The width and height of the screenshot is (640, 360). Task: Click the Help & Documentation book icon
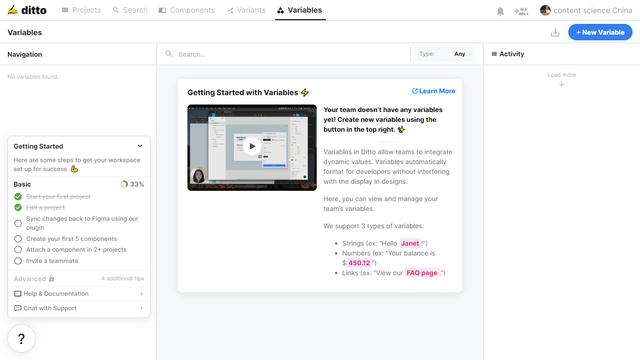pos(18,293)
